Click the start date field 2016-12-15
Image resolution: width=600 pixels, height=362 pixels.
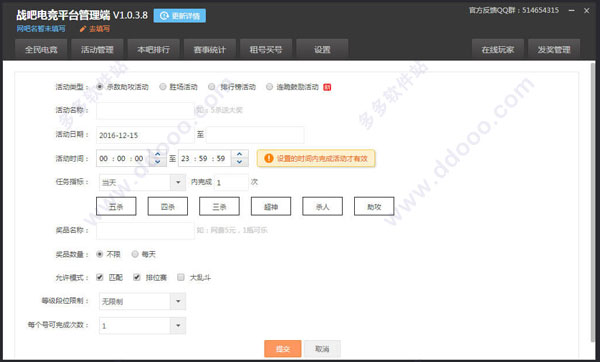pos(145,135)
